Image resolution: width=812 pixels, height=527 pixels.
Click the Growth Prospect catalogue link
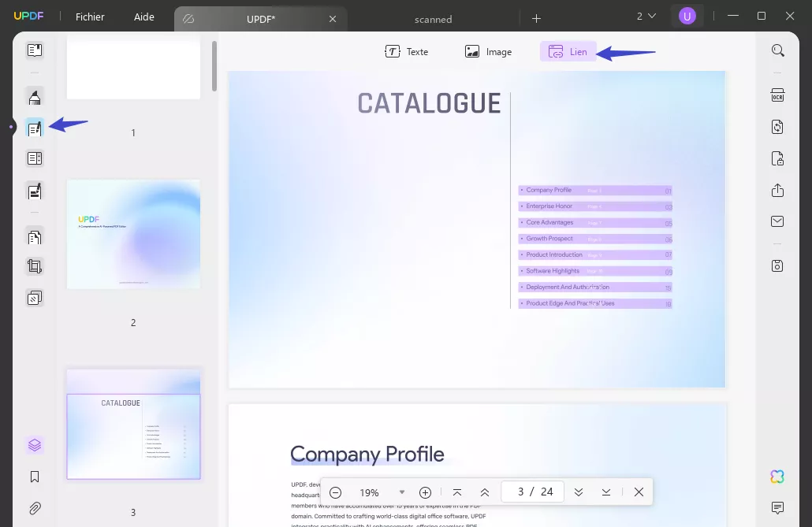coord(595,239)
